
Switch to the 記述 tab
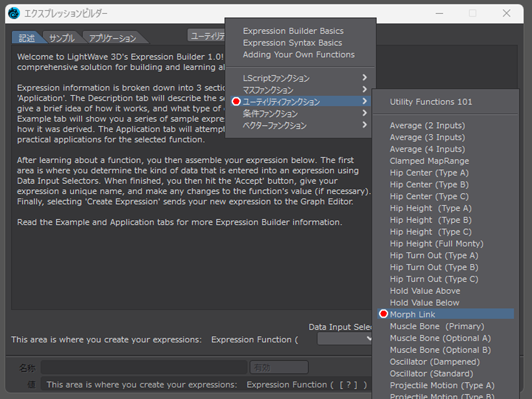coord(27,38)
